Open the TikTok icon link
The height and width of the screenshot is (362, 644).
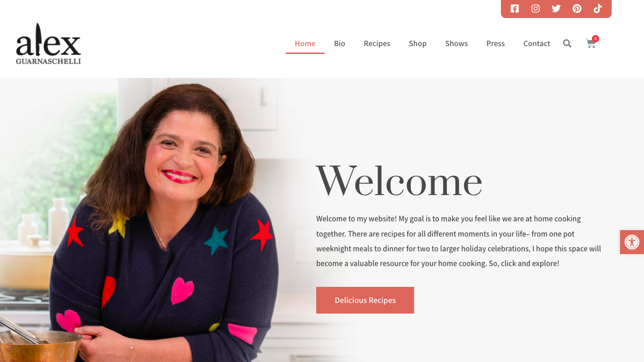[x=598, y=9]
